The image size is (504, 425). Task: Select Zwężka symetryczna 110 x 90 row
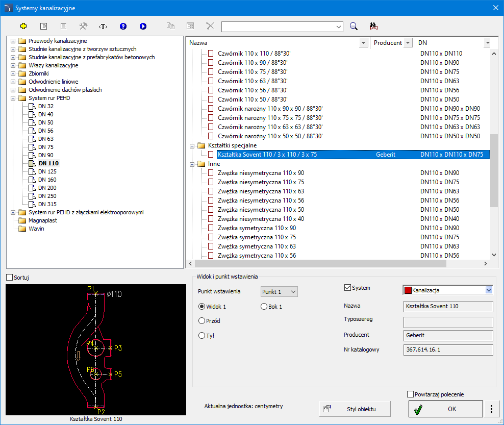(x=257, y=228)
